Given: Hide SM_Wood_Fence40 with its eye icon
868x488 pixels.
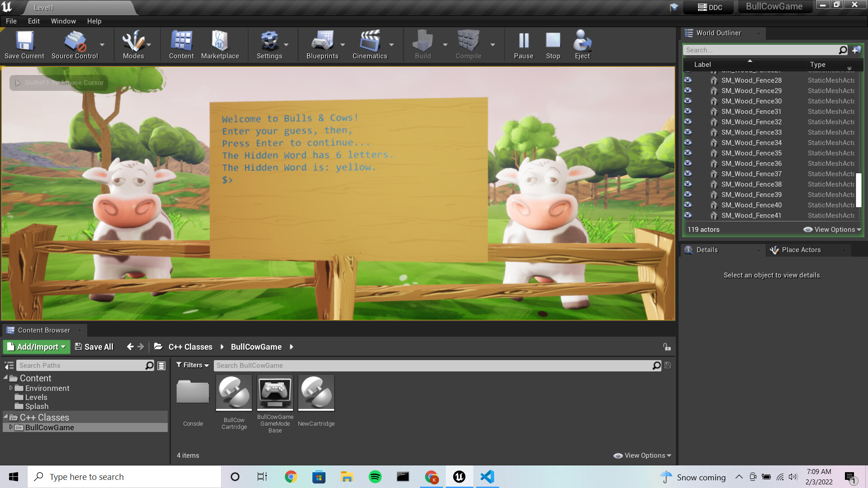Looking at the screenshot, I should pyautogui.click(x=688, y=205).
